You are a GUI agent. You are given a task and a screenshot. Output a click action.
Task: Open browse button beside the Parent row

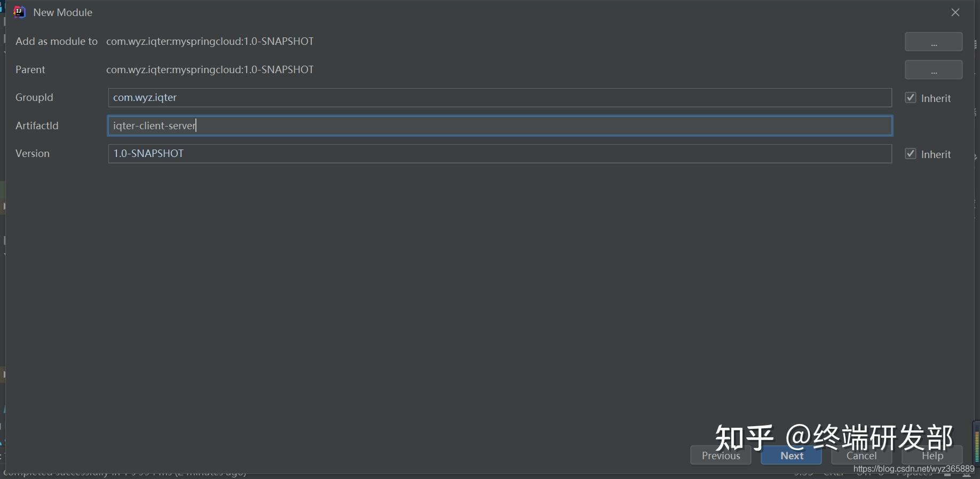(x=933, y=70)
